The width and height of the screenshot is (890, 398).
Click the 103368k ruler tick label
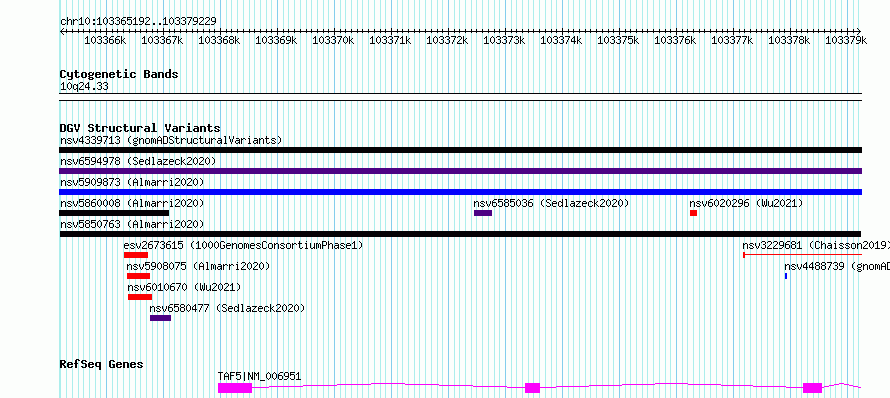coord(219,40)
